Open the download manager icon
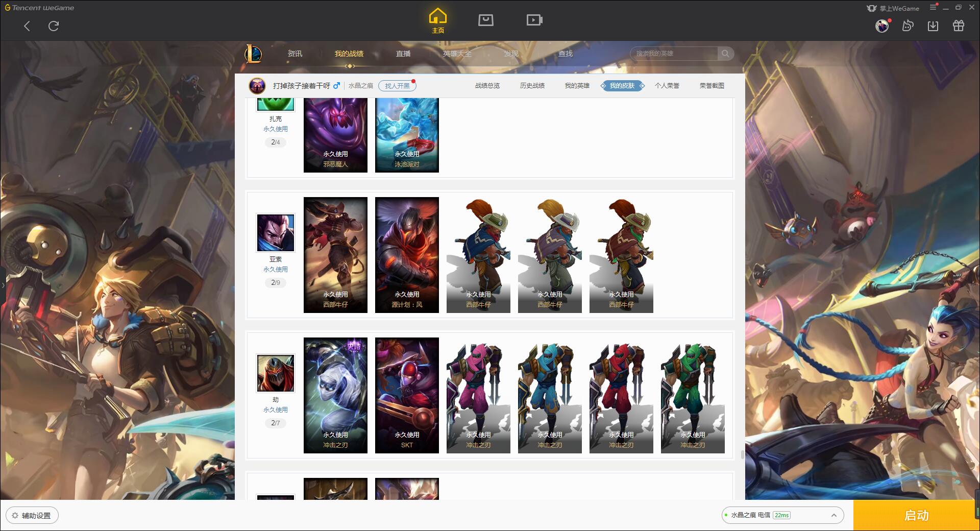 coord(933,26)
